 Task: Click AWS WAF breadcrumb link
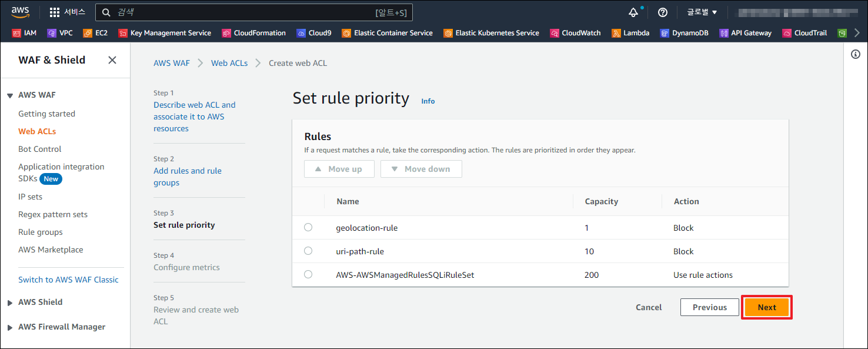[x=172, y=63]
